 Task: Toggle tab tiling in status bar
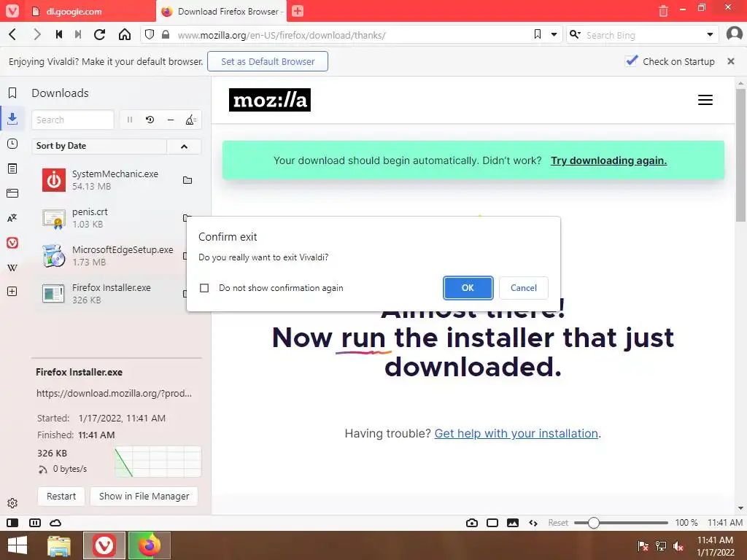pos(35,523)
